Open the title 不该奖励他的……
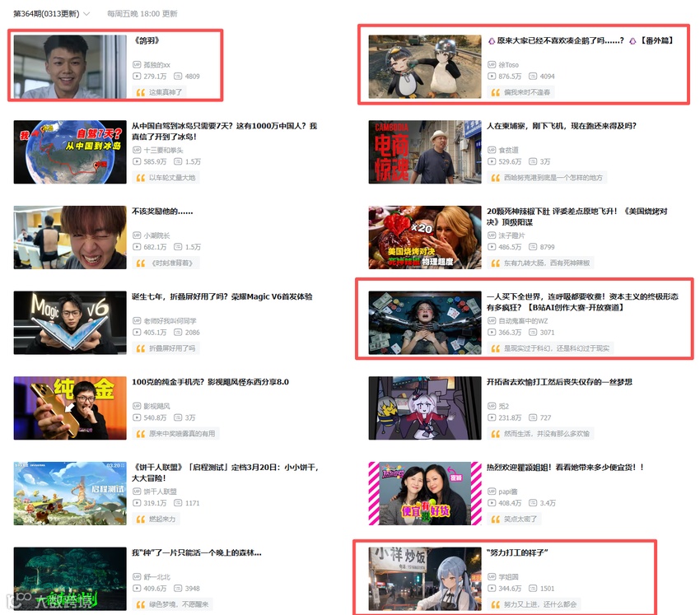 click(162, 211)
